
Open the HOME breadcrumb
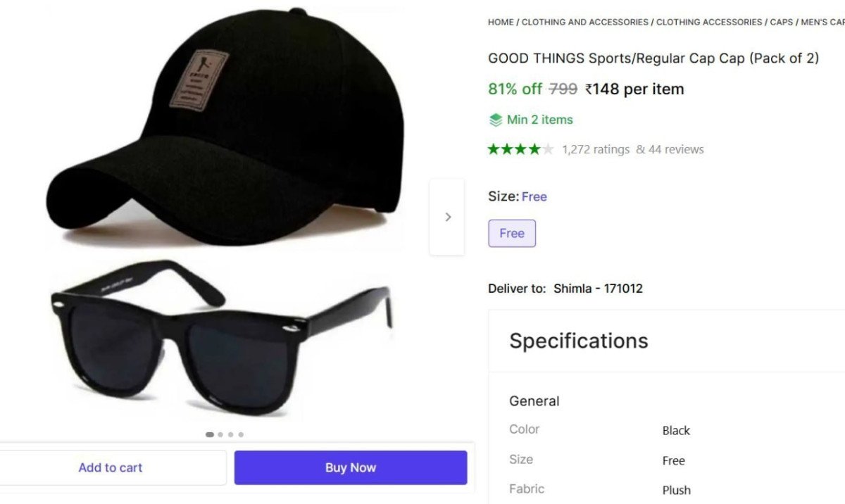pyautogui.click(x=500, y=22)
